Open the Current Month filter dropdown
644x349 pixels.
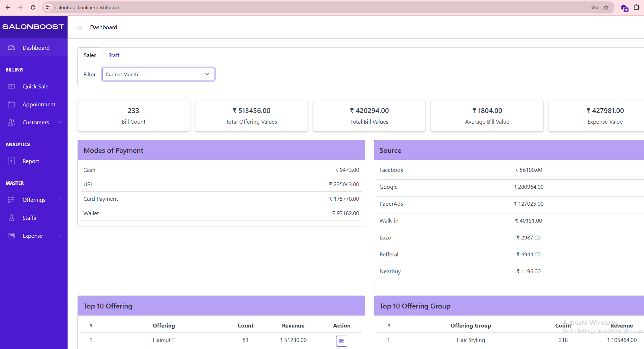click(158, 74)
